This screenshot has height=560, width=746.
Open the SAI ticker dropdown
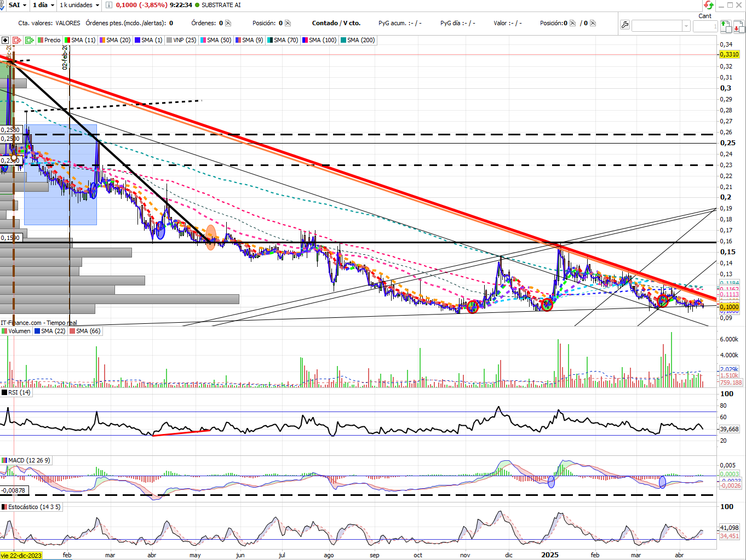click(16, 5)
